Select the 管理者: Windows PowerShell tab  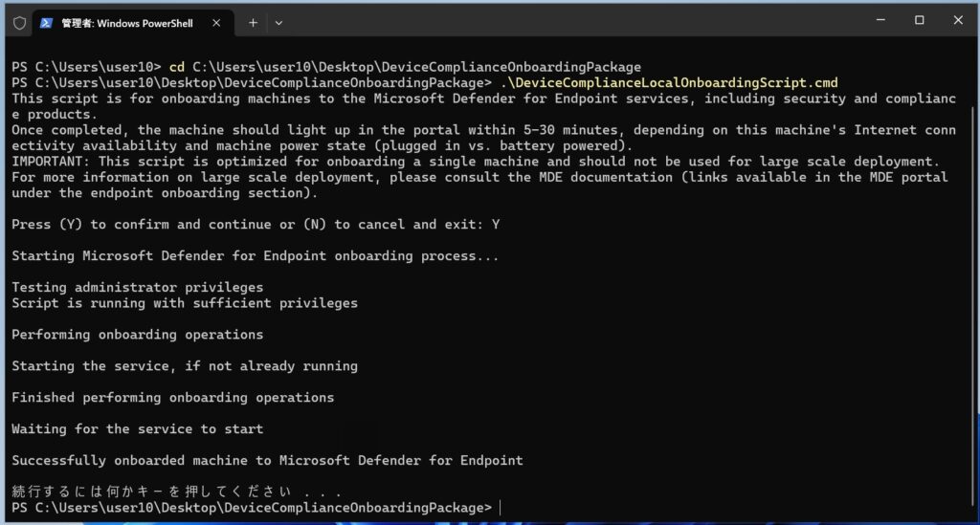tap(133, 23)
